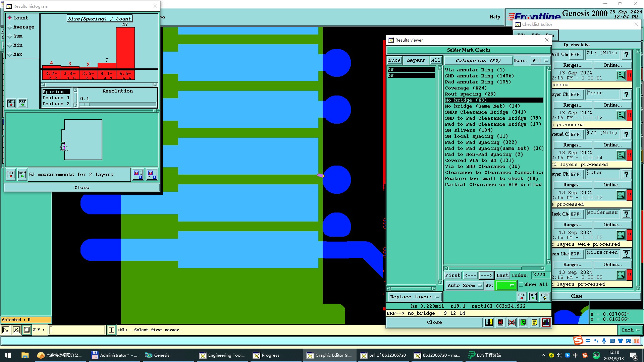
Task: Click the yellow notes icon
Action: pyautogui.click(x=534, y=322)
